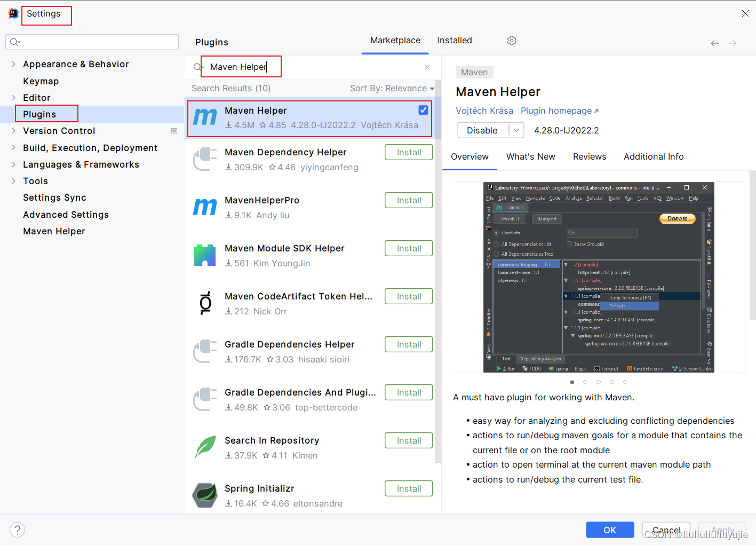Viewport: 756px width, 545px height.
Task: Install the Spring Initializr plugin
Action: [409, 488]
